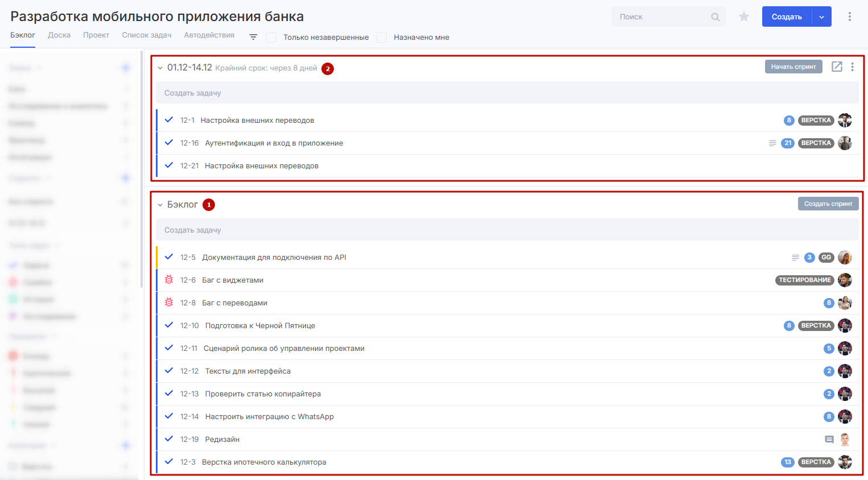This screenshot has height=480, width=868.
Task: Click the Создать задачу field in Бэклог
Action: click(506, 230)
